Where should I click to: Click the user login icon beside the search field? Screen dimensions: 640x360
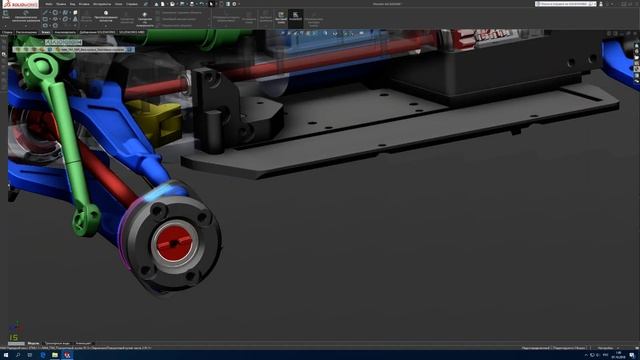point(601,4)
